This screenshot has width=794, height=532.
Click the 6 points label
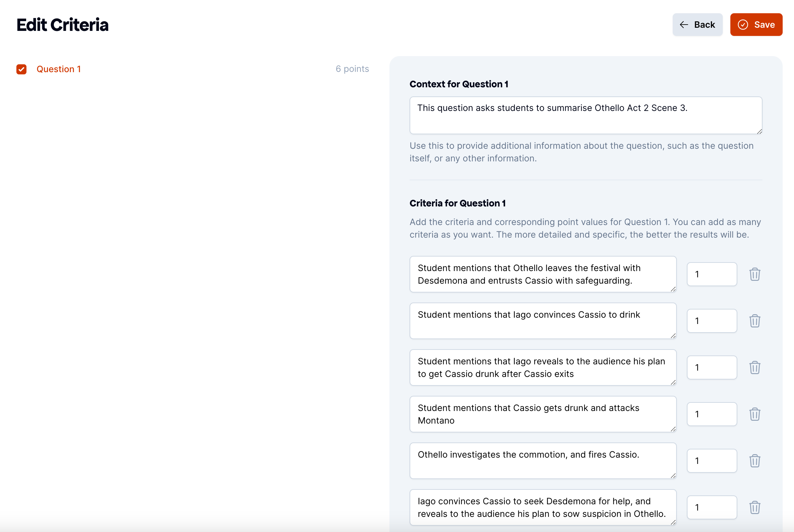pos(352,69)
